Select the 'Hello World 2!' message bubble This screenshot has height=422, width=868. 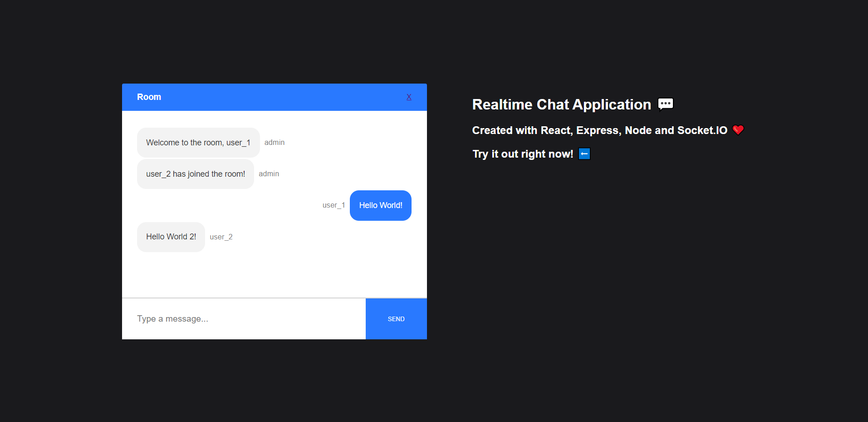tap(171, 237)
